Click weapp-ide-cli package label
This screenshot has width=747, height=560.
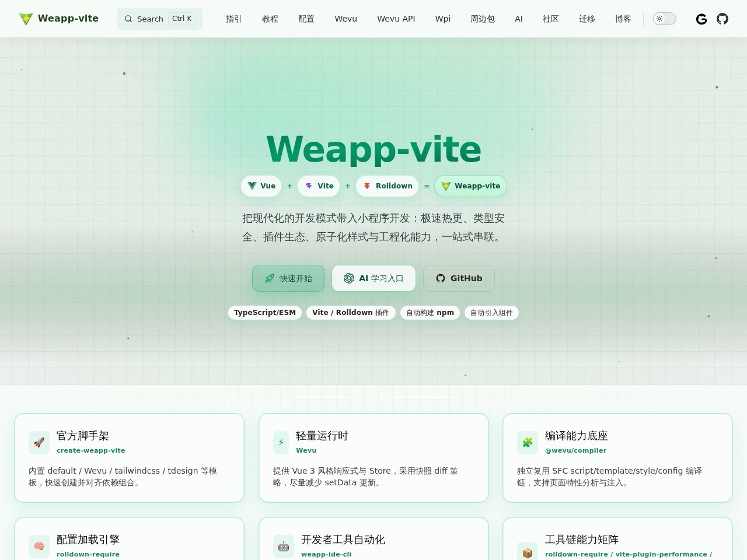tap(326, 554)
